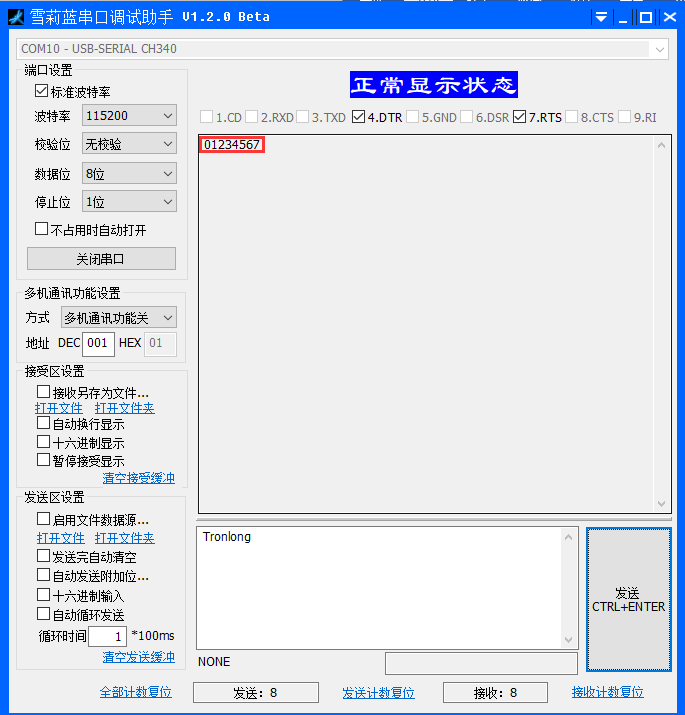
Task: Click the 发送: 8 counter box
Action: [x=256, y=693]
